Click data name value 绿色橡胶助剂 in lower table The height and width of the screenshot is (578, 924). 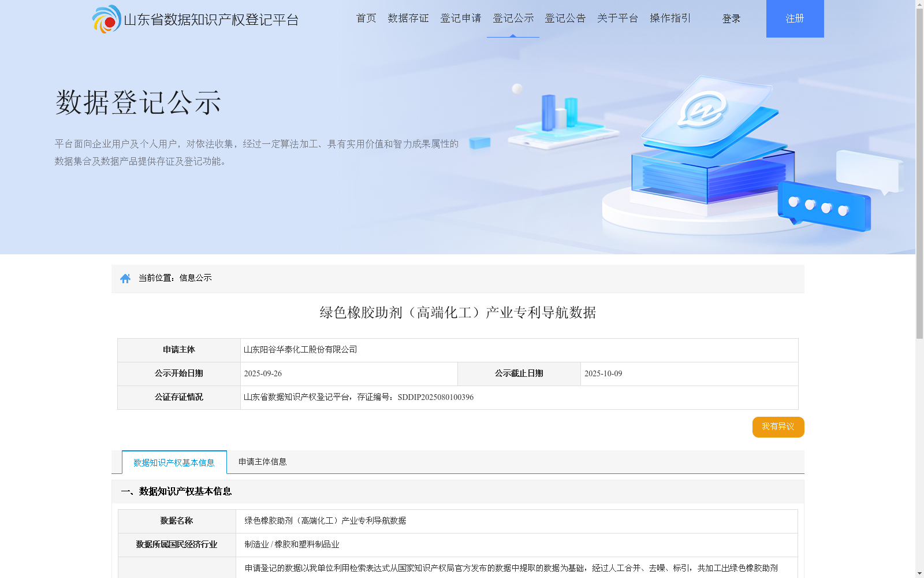pos(325,521)
